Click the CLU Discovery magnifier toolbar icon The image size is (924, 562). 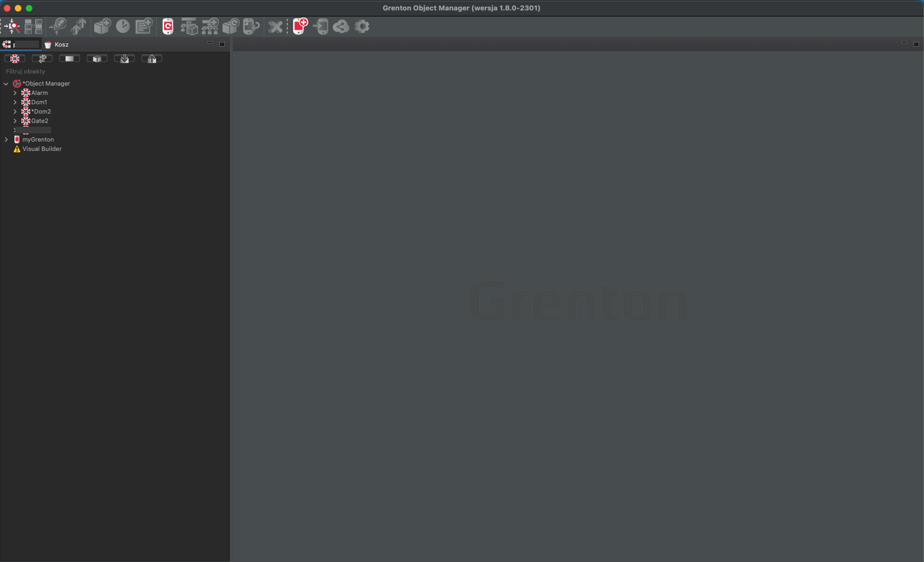pos(12,26)
